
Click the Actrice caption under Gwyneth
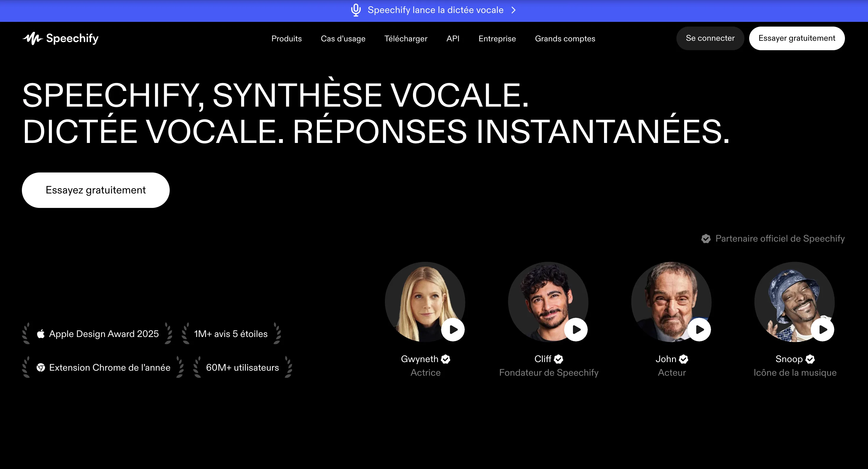(425, 373)
